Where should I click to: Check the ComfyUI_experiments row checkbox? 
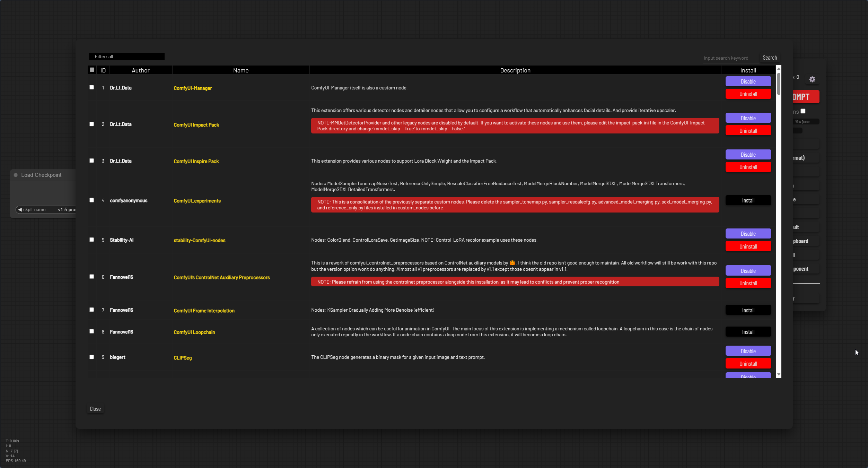click(x=92, y=200)
